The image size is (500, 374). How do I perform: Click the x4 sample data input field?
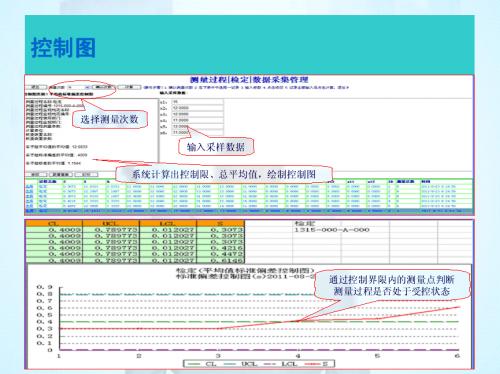tap(197, 120)
